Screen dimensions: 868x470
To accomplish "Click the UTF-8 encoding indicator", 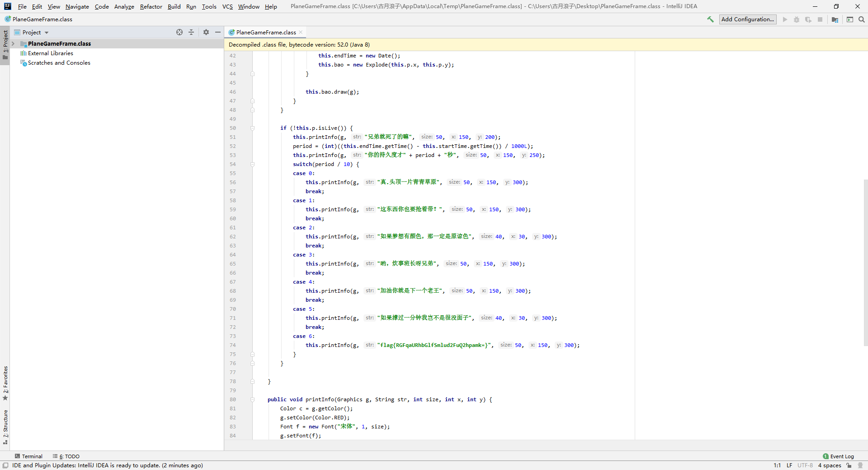I will (805, 465).
